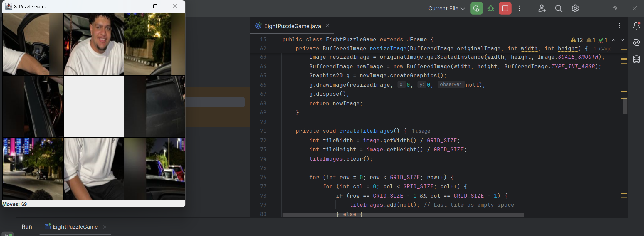644x236 pixels.
Task: Select the EightPuzzleGame.java editor tab
Action: [292, 26]
